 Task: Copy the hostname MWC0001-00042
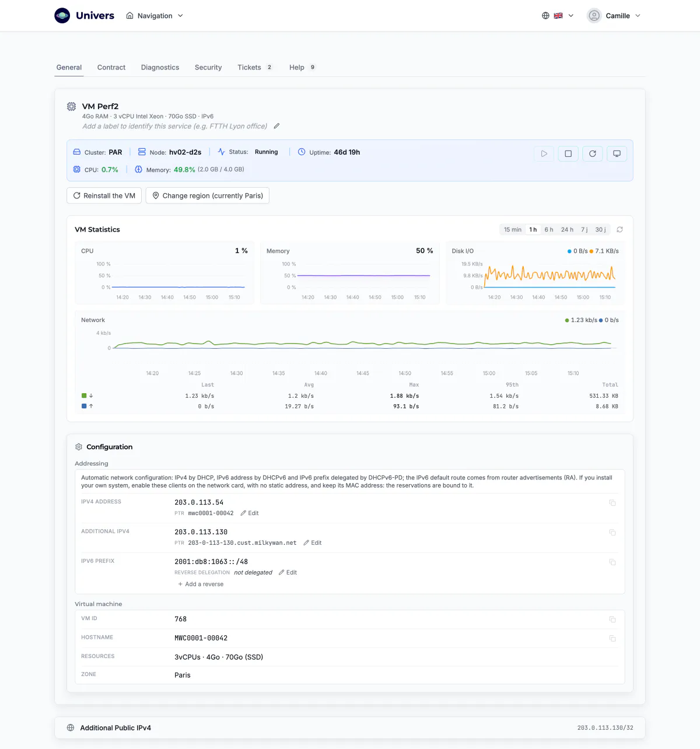tap(612, 639)
